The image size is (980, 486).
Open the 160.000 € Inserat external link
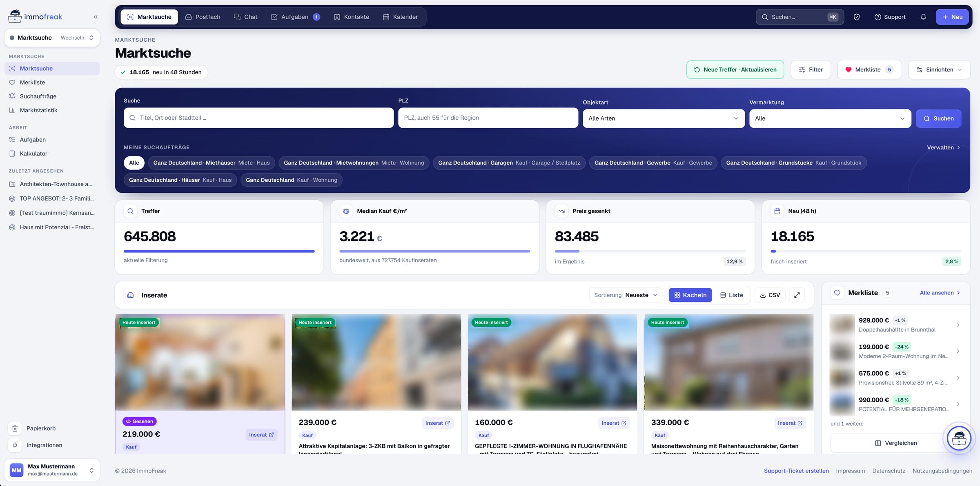click(614, 423)
